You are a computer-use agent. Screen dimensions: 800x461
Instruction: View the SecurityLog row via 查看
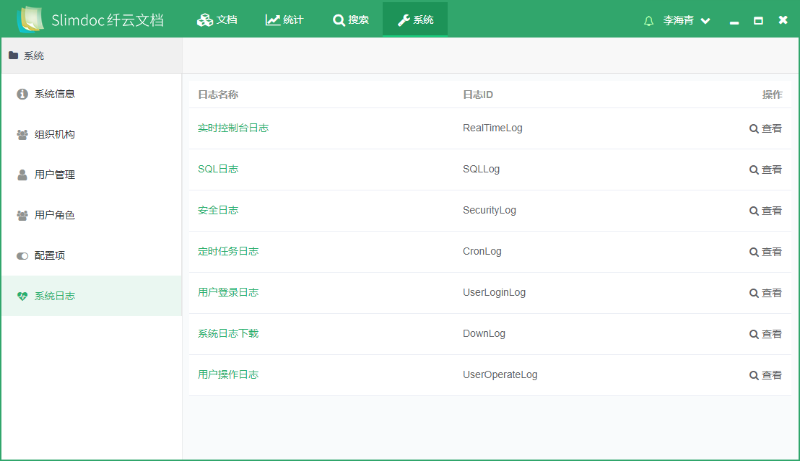point(766,211)
